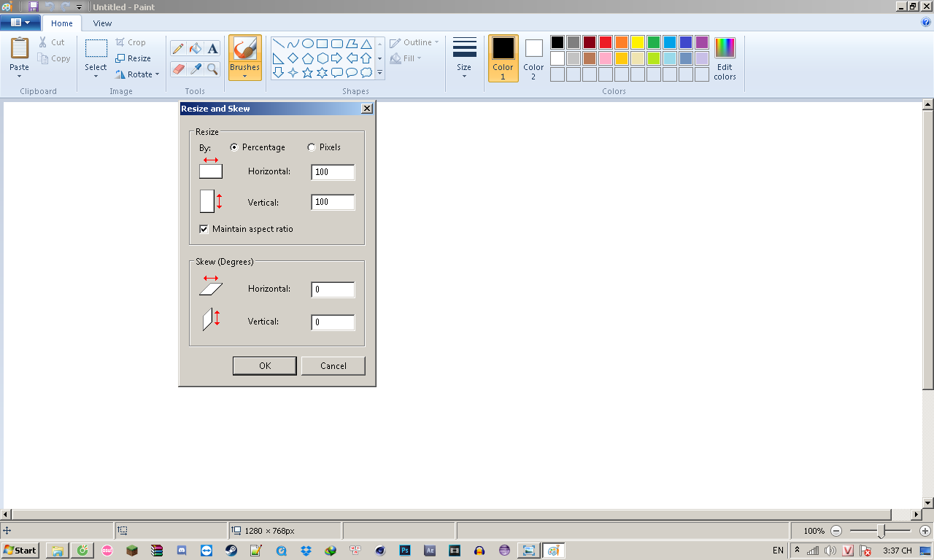This screenshot has width=934, height=560.
Task: Uncheck Maintain aspect ratio checkbox
Action: coord(204,229)
